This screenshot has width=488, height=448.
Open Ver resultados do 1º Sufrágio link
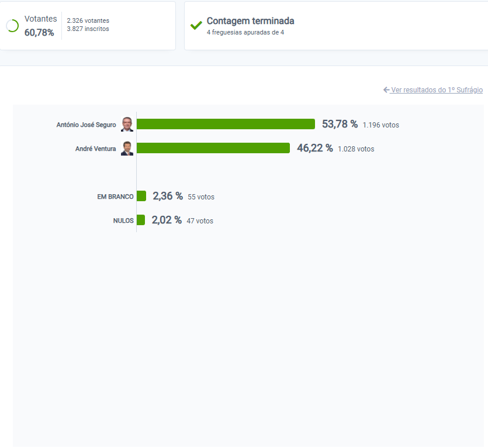pyautogui.click(x=437, y=89)
